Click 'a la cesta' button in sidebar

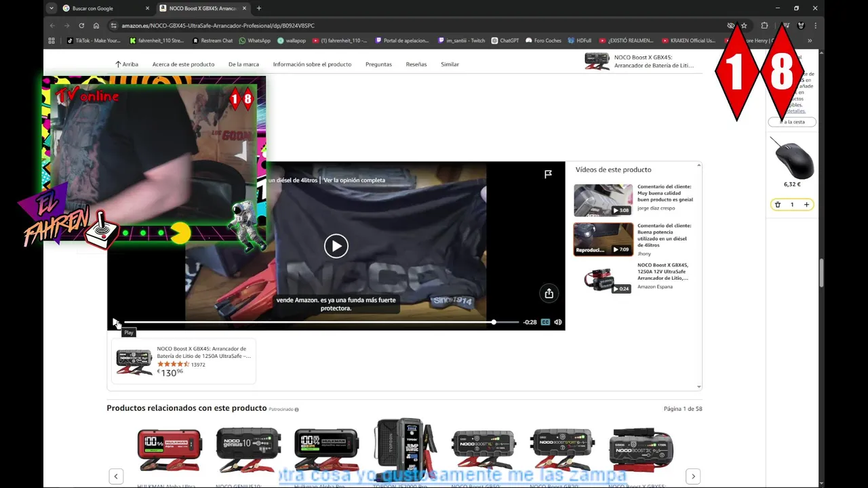792,122
